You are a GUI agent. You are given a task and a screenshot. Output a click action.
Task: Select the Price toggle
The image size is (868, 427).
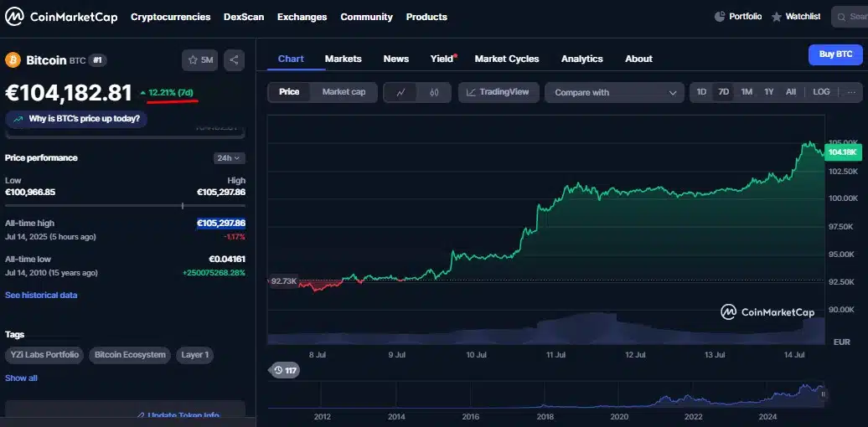pos(289,92)
